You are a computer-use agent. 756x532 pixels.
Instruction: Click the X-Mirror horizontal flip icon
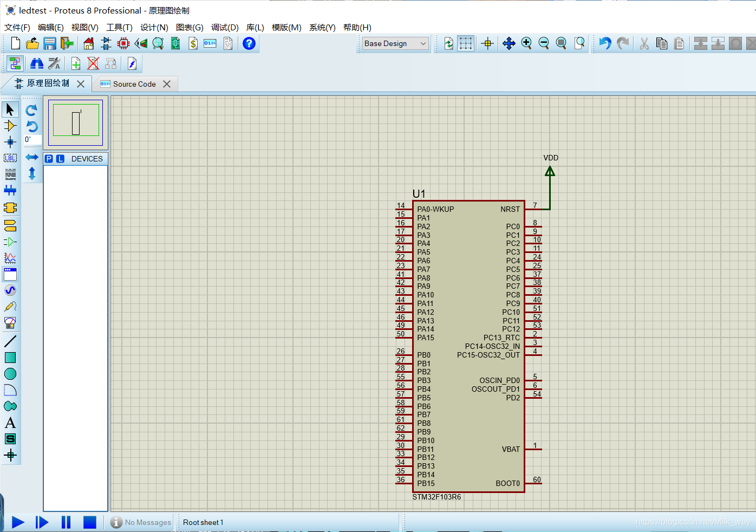click(x=32, y=157)
